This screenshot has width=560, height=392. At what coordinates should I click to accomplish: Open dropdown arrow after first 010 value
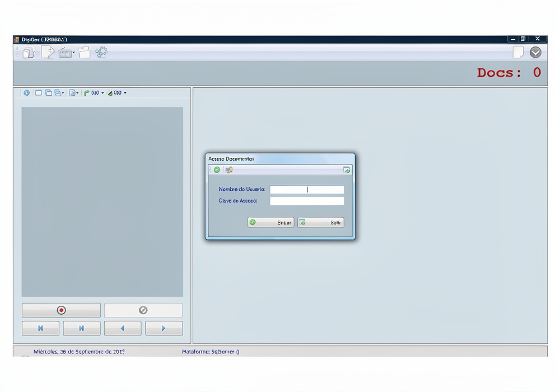coord(102,93)
